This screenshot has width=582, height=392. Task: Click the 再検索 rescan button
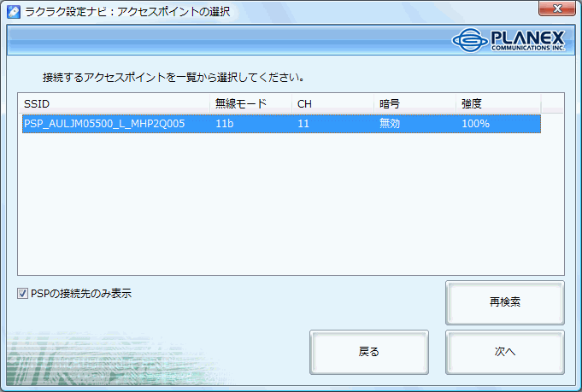[505, 302]
